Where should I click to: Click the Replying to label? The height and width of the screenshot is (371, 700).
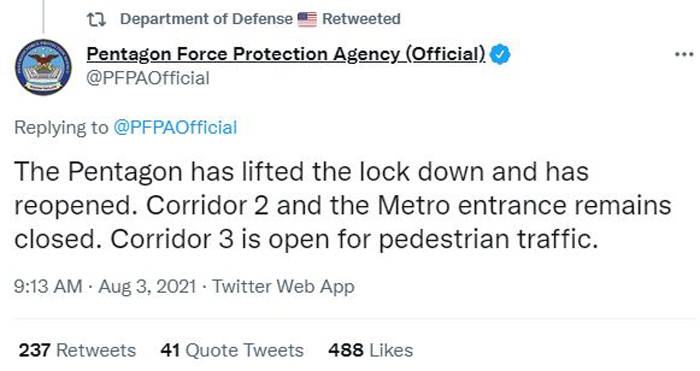point(61,128)
